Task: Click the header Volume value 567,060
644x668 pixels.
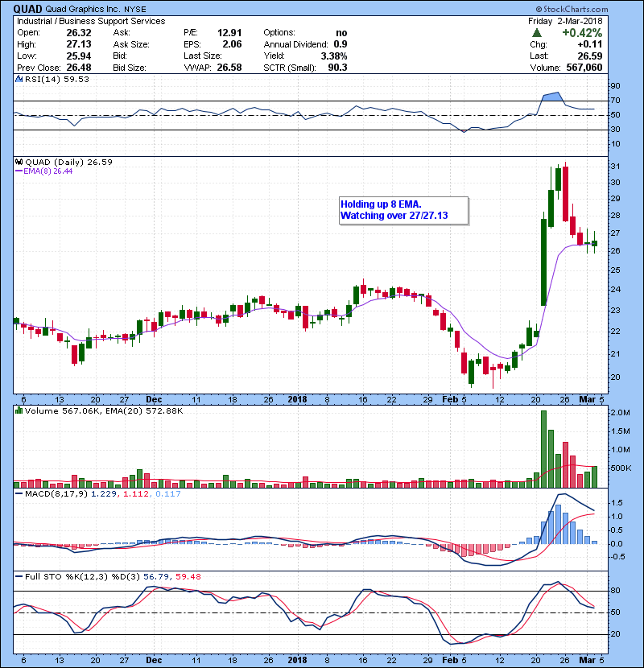Action: click(584, 68)
